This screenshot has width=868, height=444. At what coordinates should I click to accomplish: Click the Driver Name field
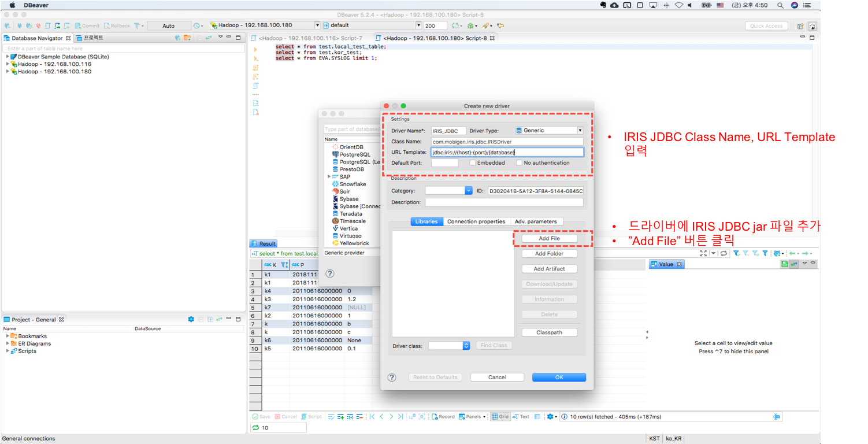tap(448, 131)
